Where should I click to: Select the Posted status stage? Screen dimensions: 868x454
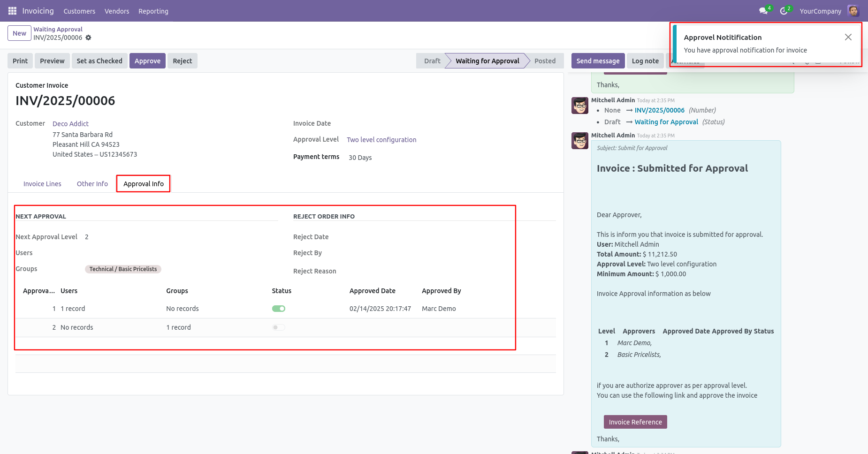coord(545,61)
